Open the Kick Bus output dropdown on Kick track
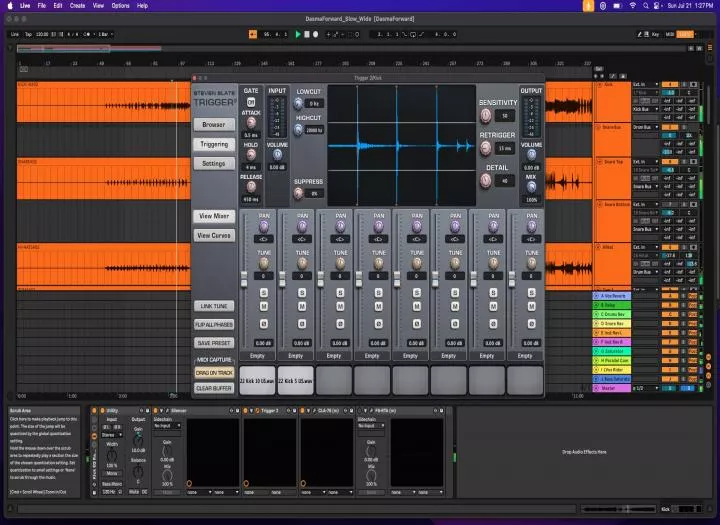Screen dimensions: 720x525 (646, 109)
